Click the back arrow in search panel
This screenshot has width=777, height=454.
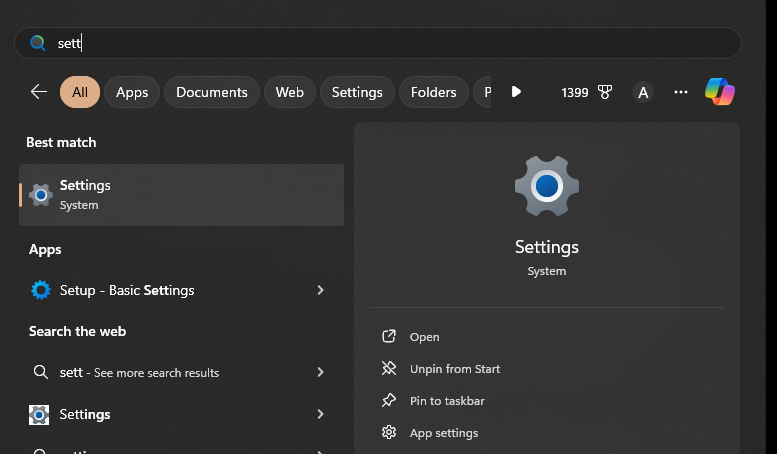tap(39, 92)
